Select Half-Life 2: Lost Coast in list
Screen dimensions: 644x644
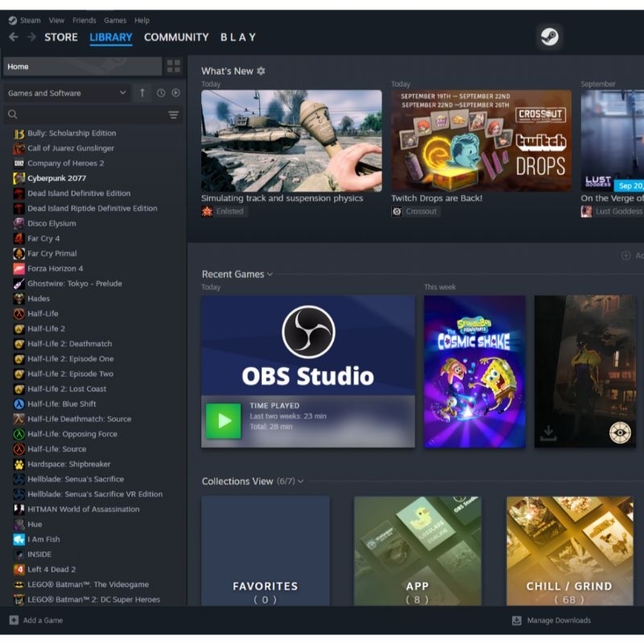(67, 389)
